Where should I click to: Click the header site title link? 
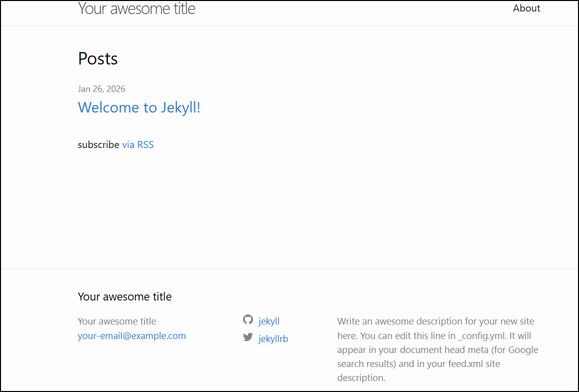point(136,8)
